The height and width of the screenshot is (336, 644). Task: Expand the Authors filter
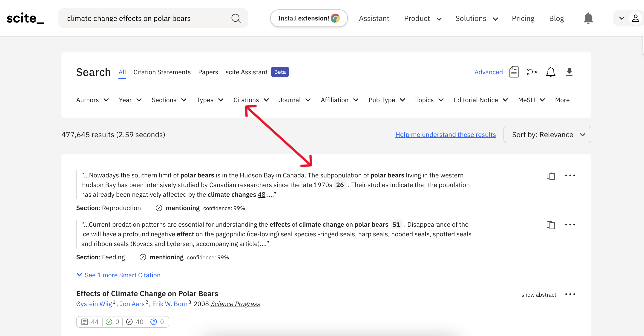click(x=92, y=100)
